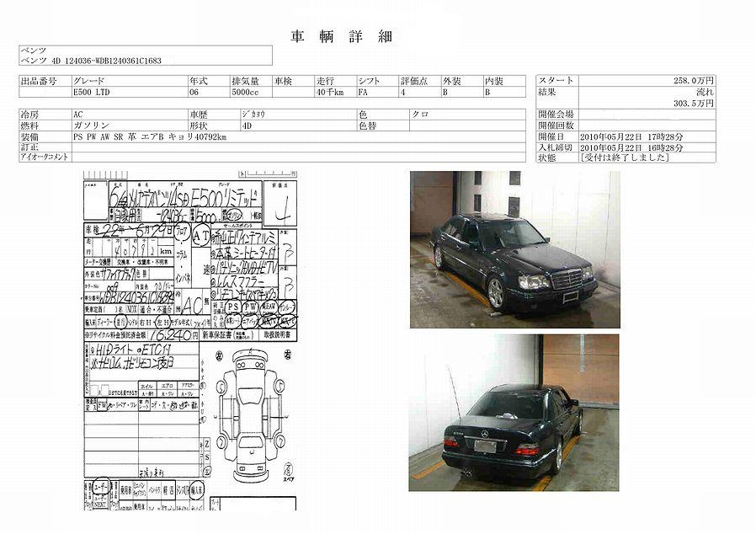Screen dimensions: 756x534
Task: Click the 状態 label
Action: (547, 158)
